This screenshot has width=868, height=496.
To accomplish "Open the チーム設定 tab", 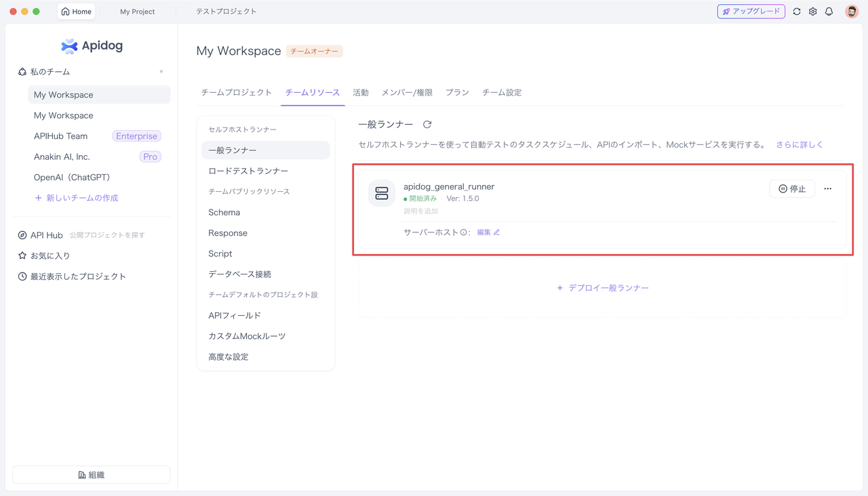I will click(x=502, y=92).
